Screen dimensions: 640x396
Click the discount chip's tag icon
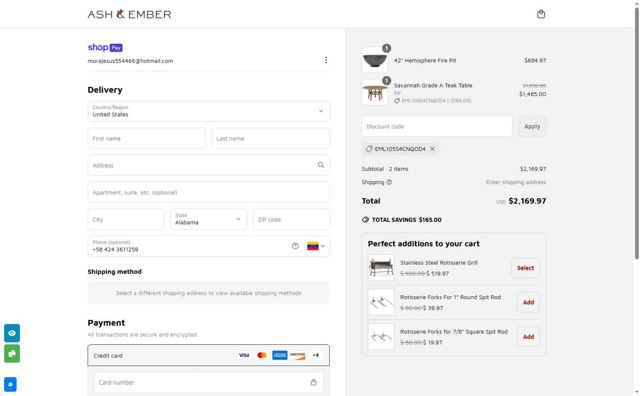369,149
